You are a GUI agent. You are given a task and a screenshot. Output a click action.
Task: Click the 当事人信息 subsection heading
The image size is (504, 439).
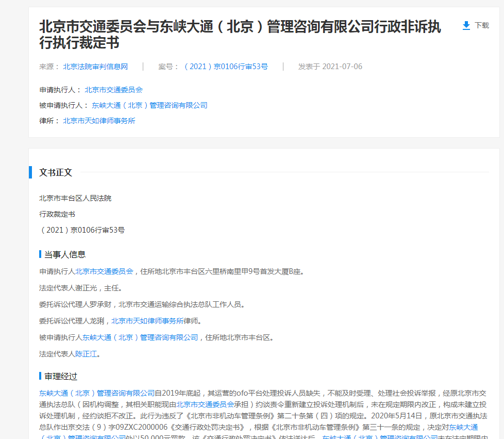(65, 255)
